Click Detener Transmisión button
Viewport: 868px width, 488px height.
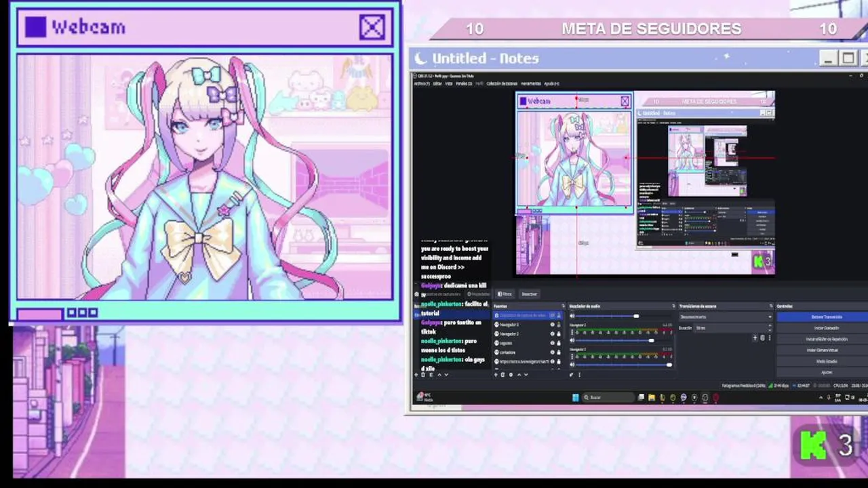click(x=823, y=317)
